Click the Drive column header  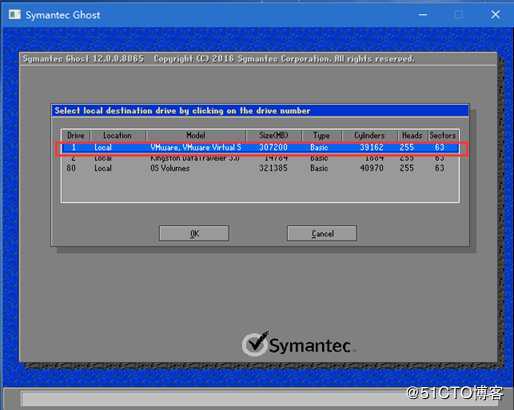click(x=76, y=135)
